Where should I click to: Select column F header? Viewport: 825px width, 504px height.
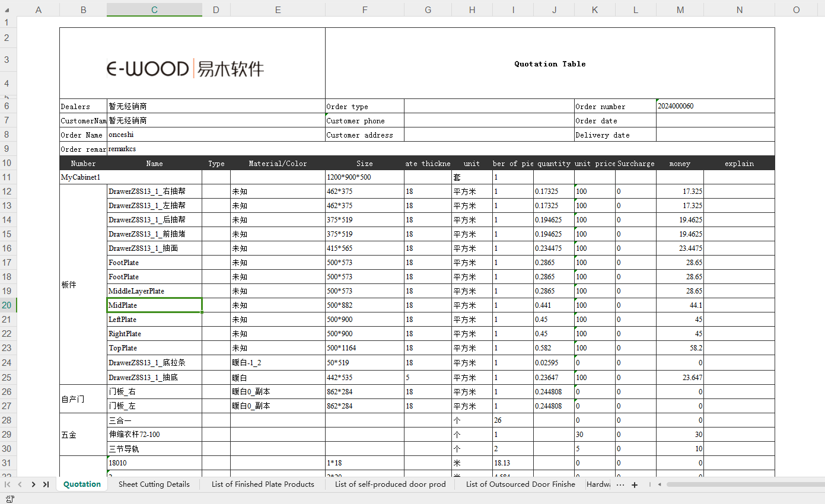(x=365, y=9)
